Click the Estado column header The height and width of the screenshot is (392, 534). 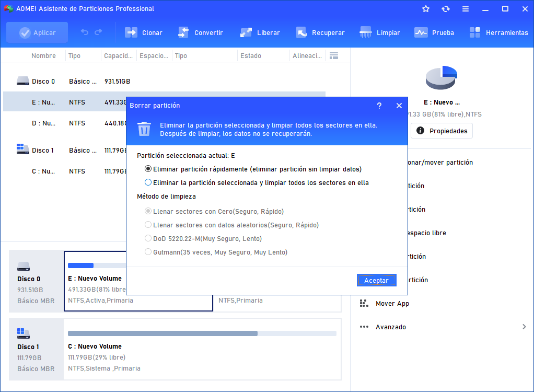tap(251, 56)
